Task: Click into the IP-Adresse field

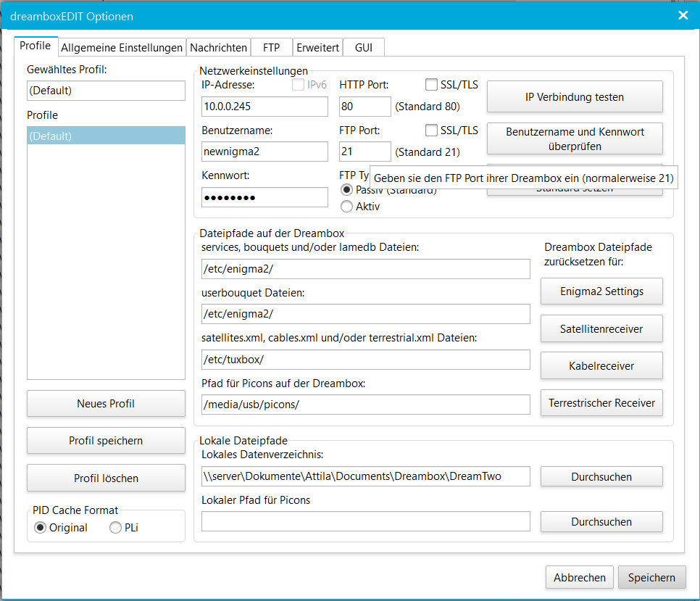Action: [x=264, y=107]
